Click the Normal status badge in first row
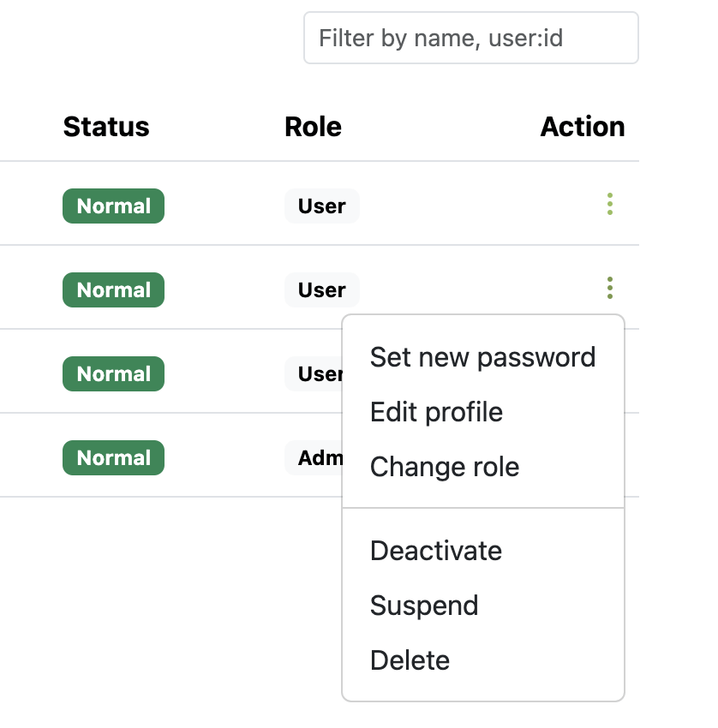This screenshot has width=718, height=728. pyautogui.click(x=113, y=206)
